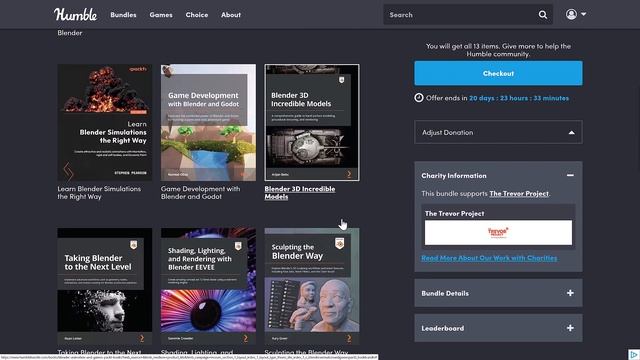Open the About menu item

pyautogui.click(x=231, y=15)
